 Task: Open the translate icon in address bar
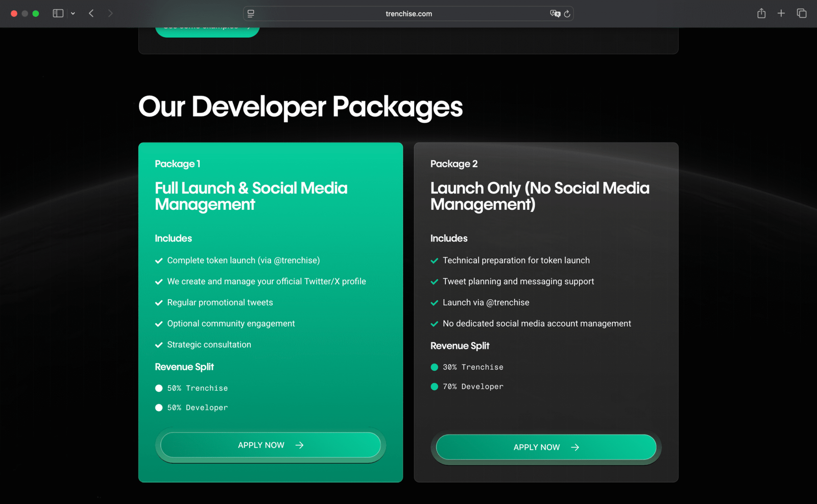coord(555,14)
